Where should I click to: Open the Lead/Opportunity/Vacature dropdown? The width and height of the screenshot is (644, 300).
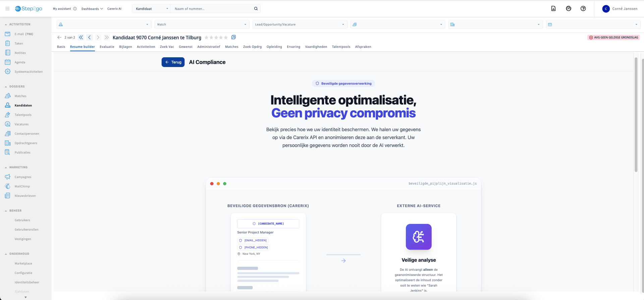pos(299,24)
